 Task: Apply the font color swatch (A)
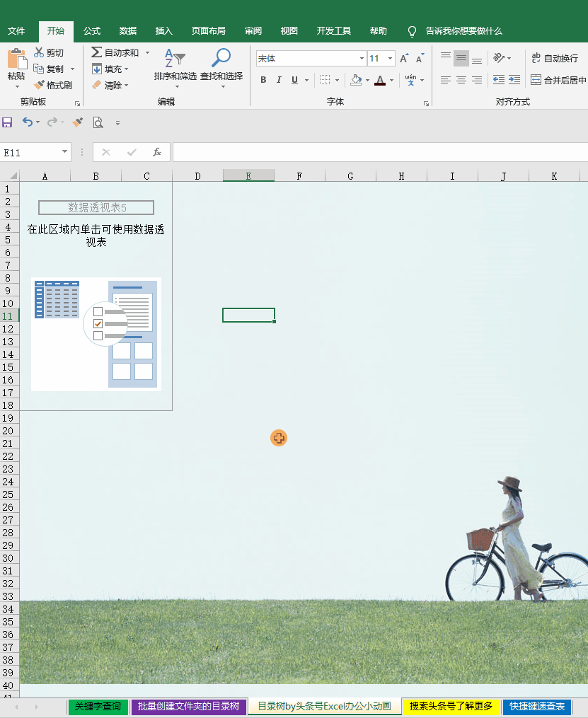(x=380, y=80)
